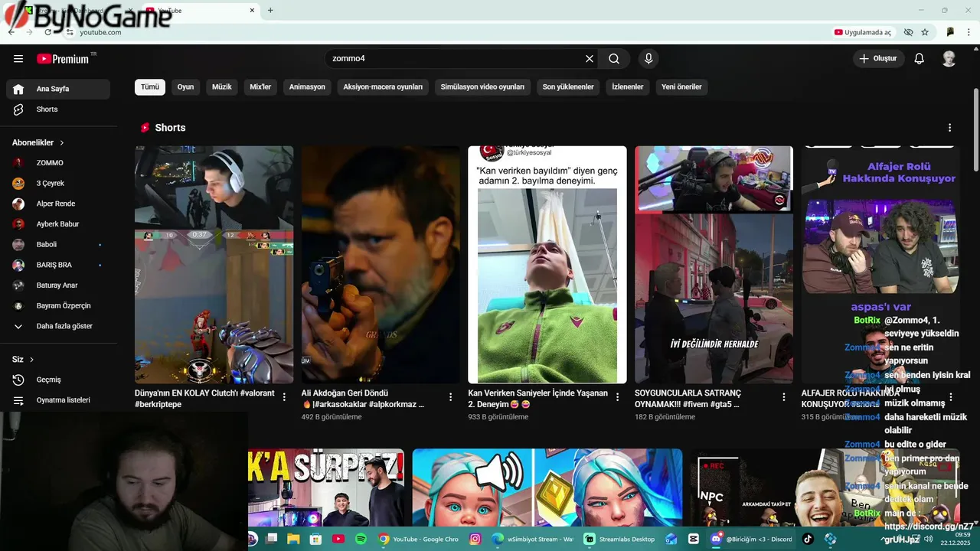Open the Baturay Anar channel
Viewport: 980px width, 551px height.
point(58,285)
